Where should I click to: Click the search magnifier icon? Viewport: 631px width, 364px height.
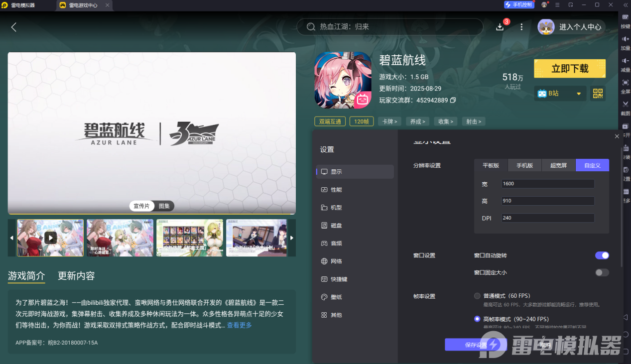311,27
